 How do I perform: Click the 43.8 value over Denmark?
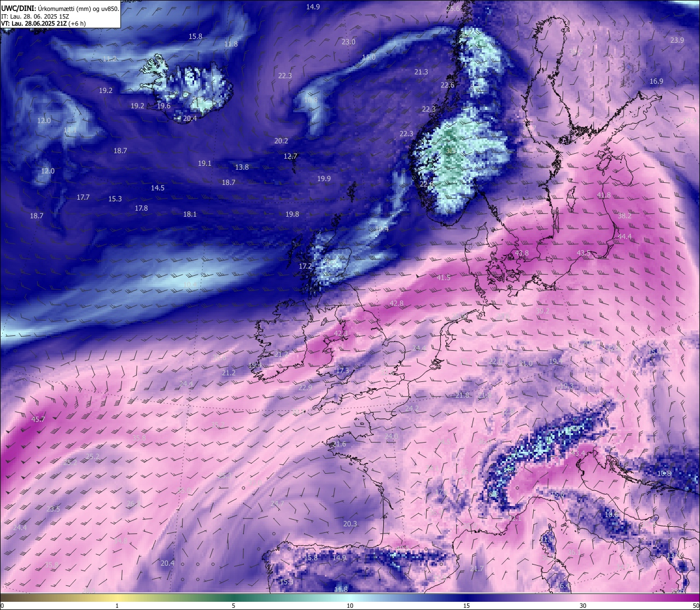[x=522, y=253]
